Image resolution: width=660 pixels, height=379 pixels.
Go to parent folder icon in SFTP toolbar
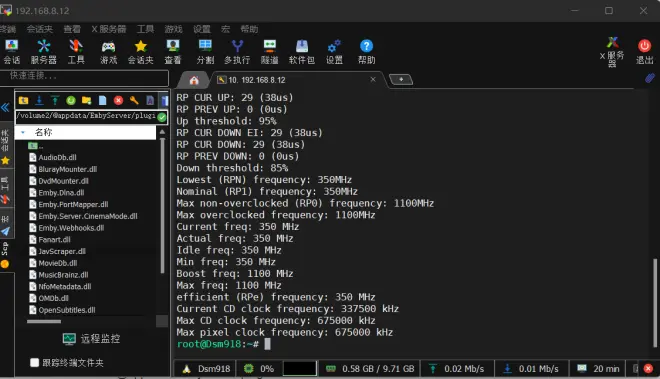pyautogui.click(x=24, y=100)
